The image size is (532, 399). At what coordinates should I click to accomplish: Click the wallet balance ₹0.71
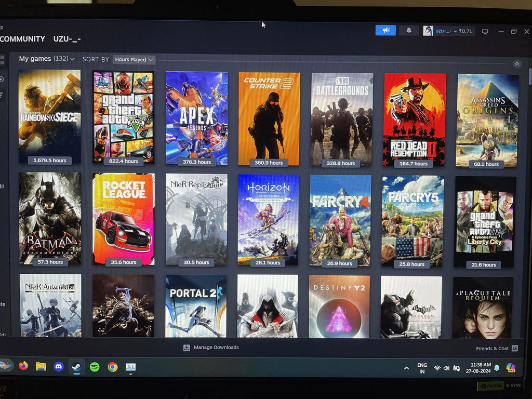tap(465, 31)
